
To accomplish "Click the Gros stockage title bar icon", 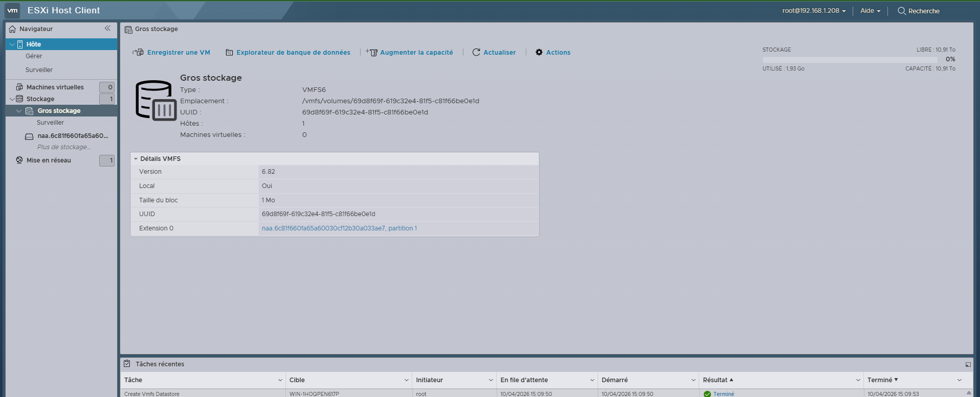I will 128,30.
